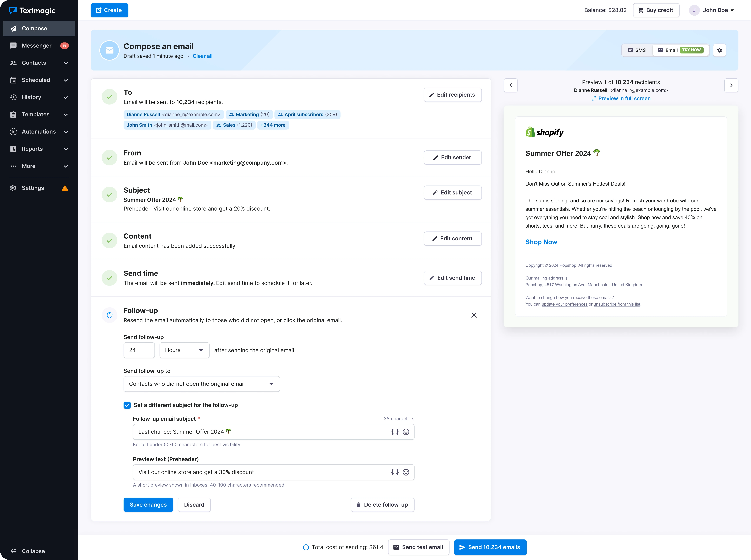751x560 pixels.
Task: Click the Delete follow-up button
Action: (x=382, y=505)
